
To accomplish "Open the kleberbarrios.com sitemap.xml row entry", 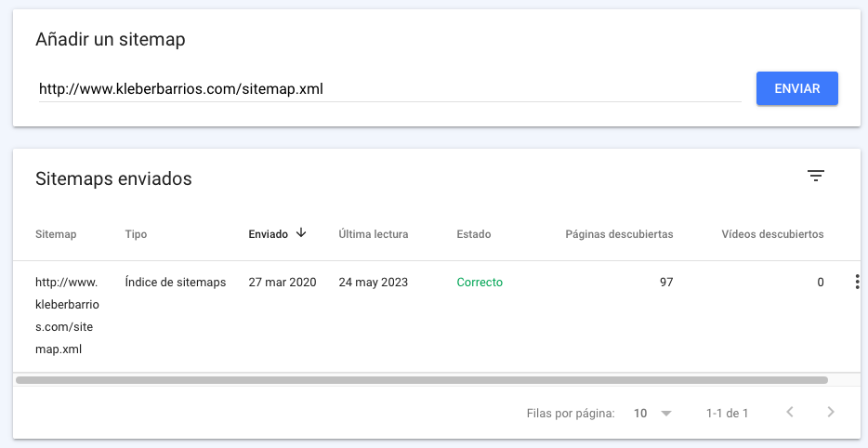I will coord(67,316).
